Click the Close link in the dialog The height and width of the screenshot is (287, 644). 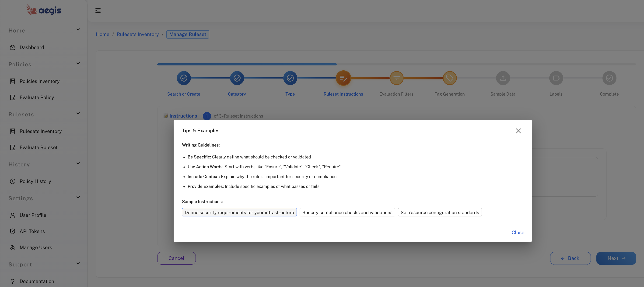518,233
